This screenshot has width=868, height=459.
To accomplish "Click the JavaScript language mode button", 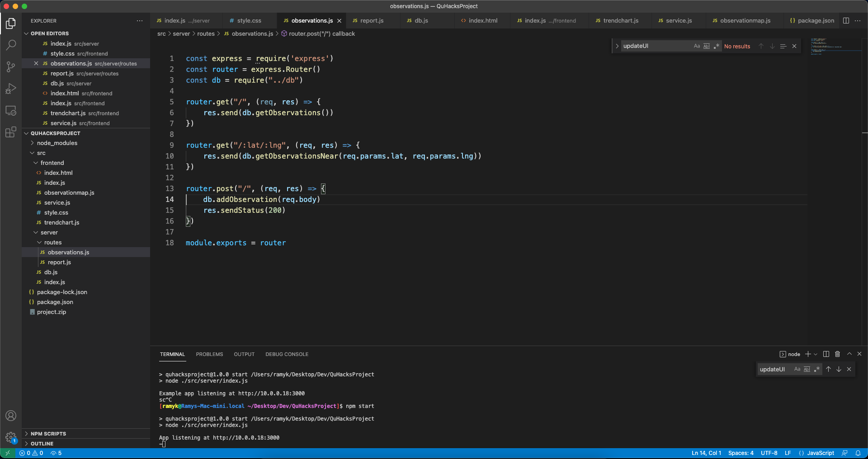I will tap(820, 453).
